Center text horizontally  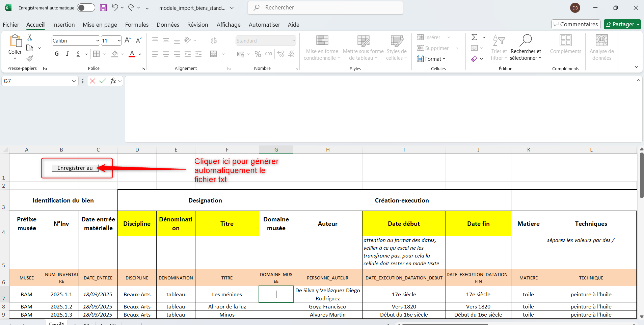(166, 54)
